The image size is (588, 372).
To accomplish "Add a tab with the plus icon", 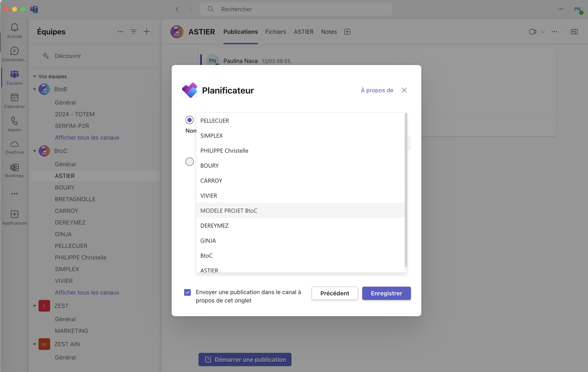I will 347,32.
